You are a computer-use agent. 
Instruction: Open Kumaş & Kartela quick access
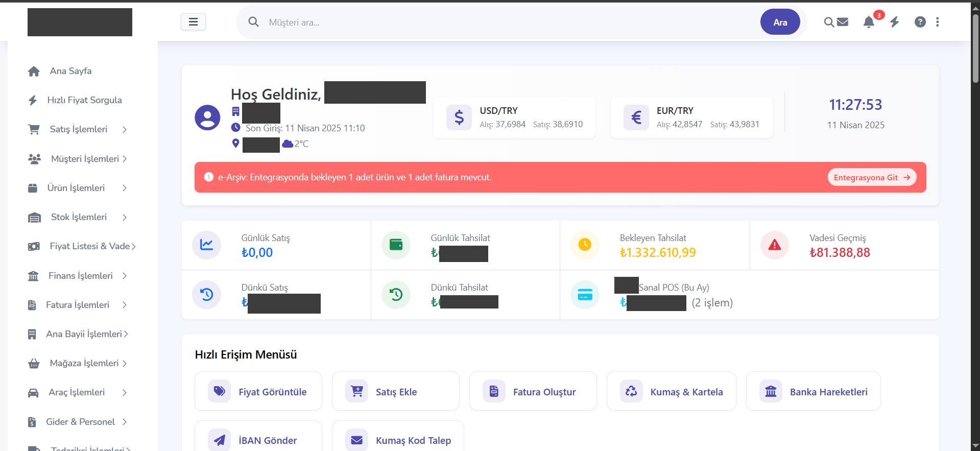click(672, 391)
